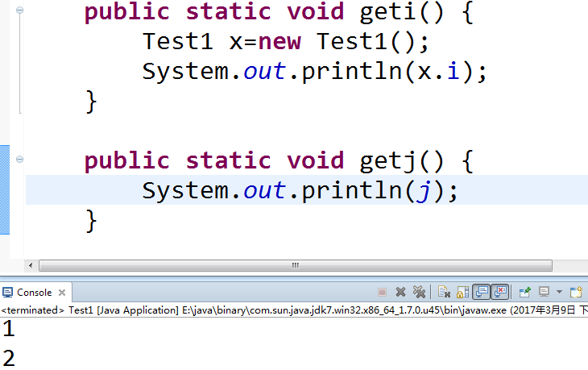Toggle show console when standard error changes
This screenshot has height=370, width=588.
tap(500, 292)
